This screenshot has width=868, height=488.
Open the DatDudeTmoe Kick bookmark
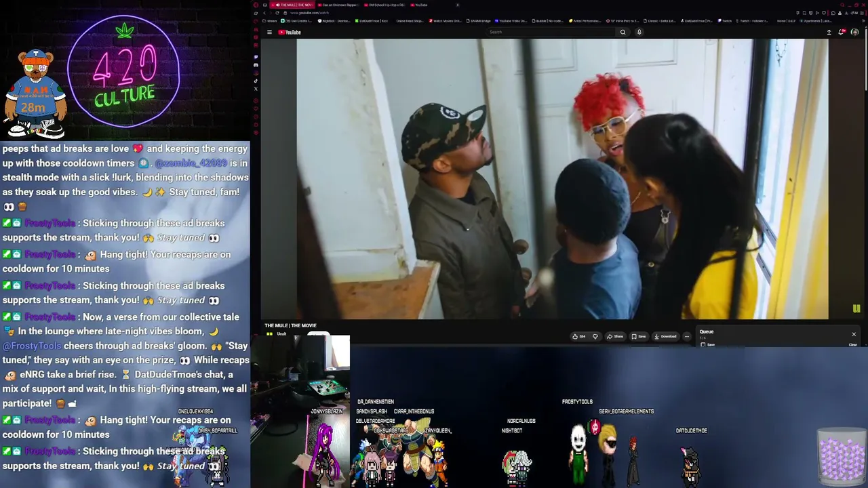click(x=371, y=21)
